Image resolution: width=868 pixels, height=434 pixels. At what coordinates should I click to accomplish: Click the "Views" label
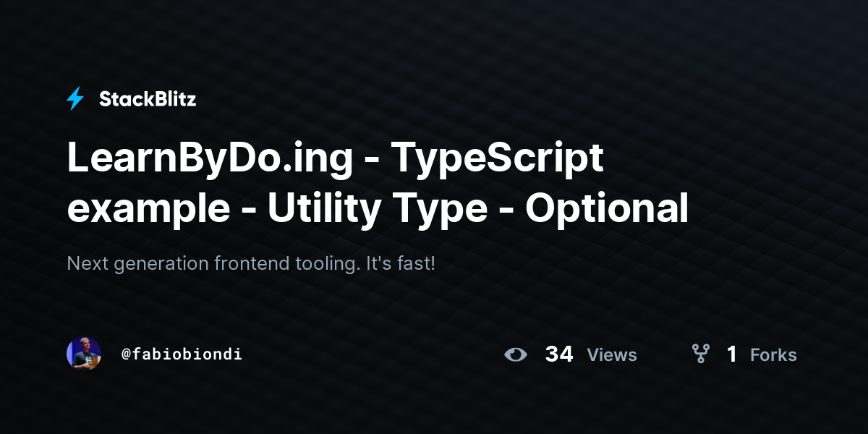tap(612, 355)
